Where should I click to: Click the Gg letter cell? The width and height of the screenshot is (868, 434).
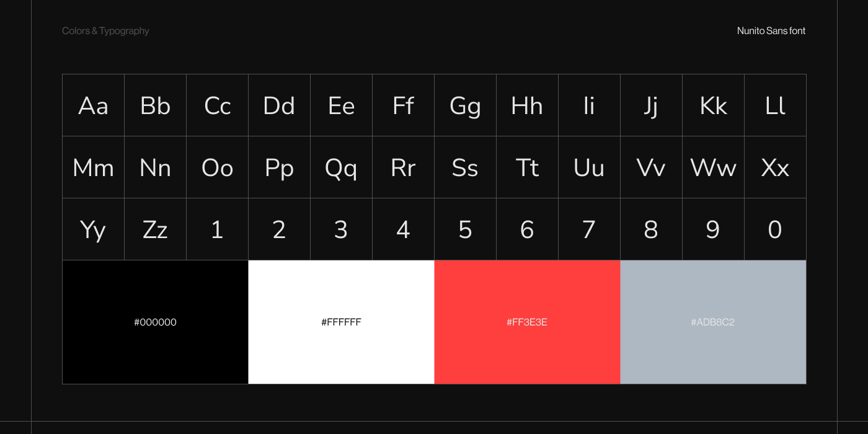coord(465,105)
